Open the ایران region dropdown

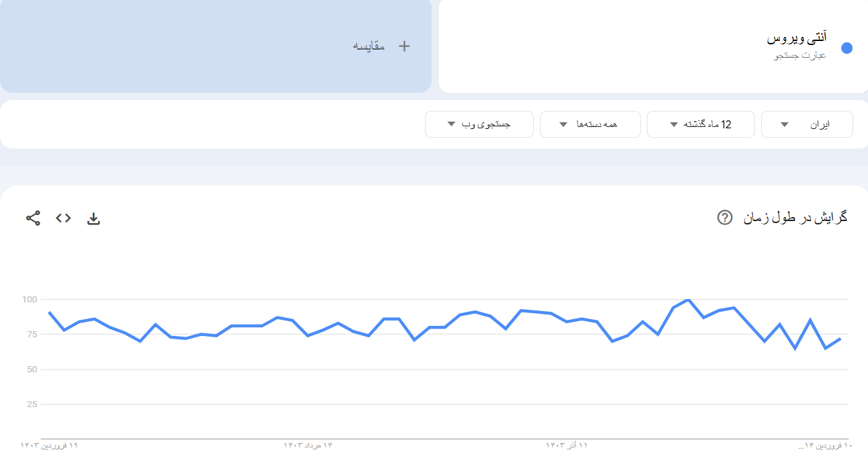point(807,124)
